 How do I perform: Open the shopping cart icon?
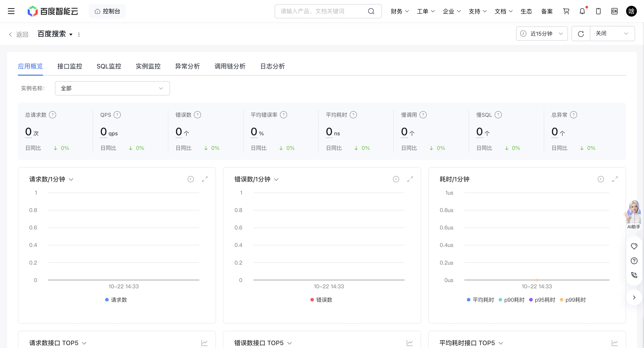coord(566,11)
